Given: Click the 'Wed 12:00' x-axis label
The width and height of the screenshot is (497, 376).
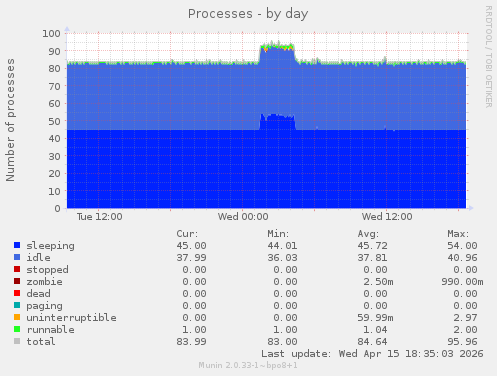Looking at the screenshot, I should [x=387, y=217].
